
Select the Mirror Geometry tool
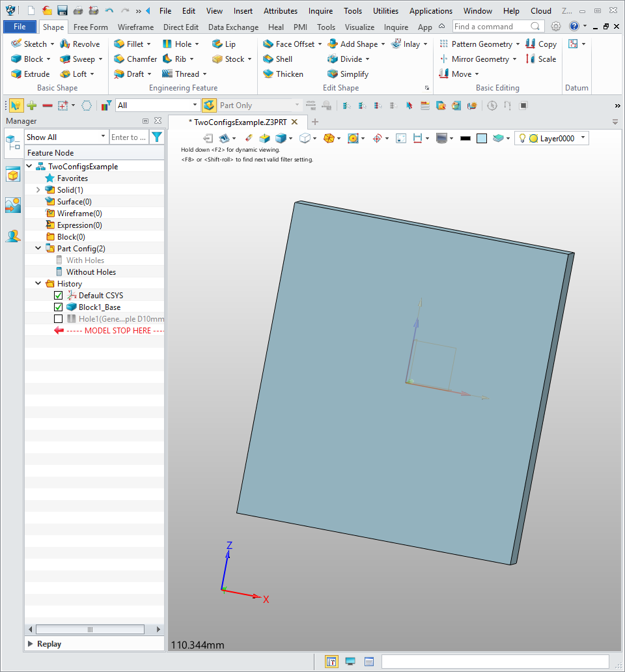(474, 59)
